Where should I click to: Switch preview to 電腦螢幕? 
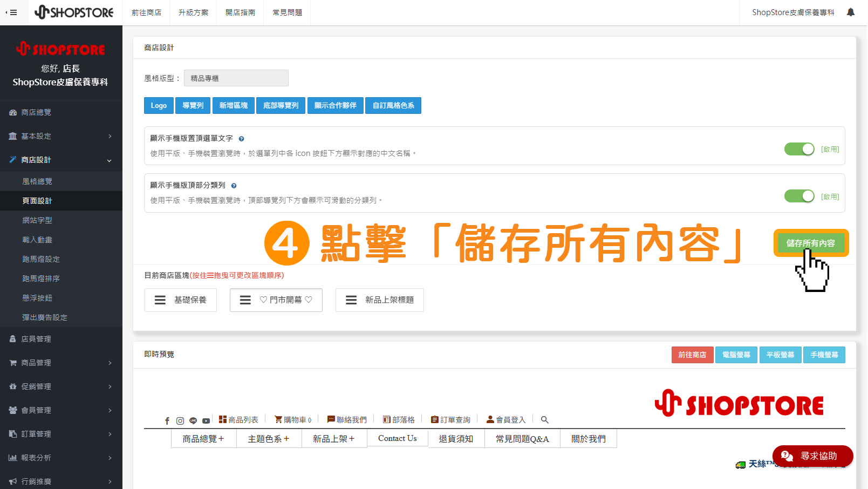pyautogui.click(x=736, y=355)
